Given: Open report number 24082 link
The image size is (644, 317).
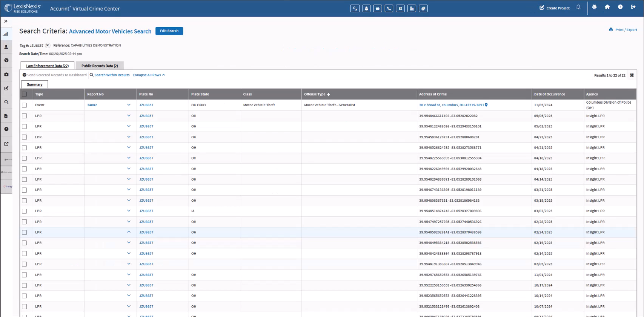Looking at the screenshot, I should [92, 105].
